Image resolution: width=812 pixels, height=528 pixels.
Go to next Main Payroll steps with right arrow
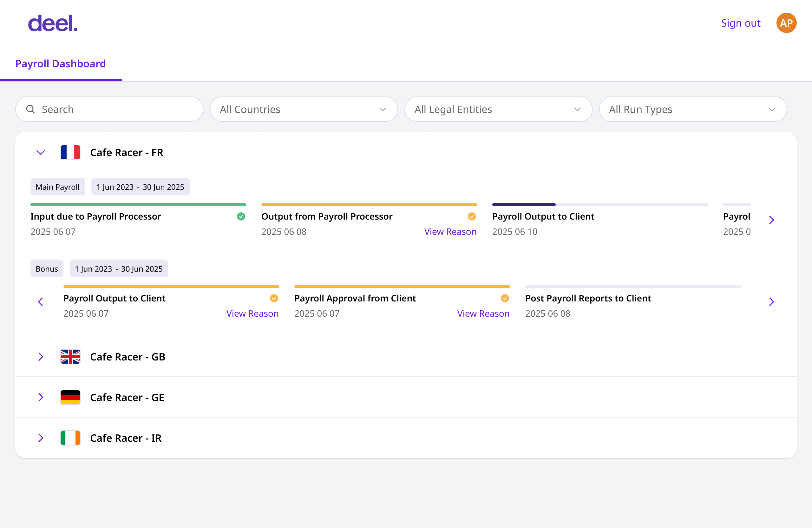771,220
